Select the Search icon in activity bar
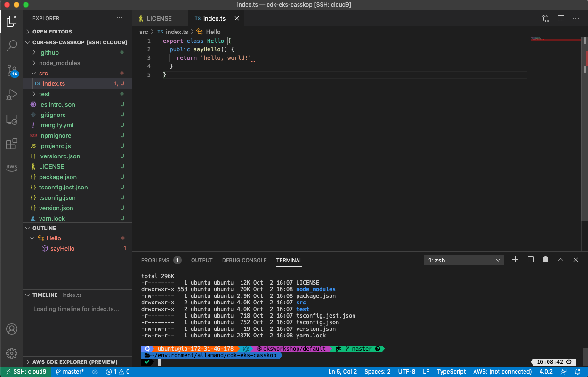Image resolution: width=588 pixels, height=377 pixels. tap(11, 46)
